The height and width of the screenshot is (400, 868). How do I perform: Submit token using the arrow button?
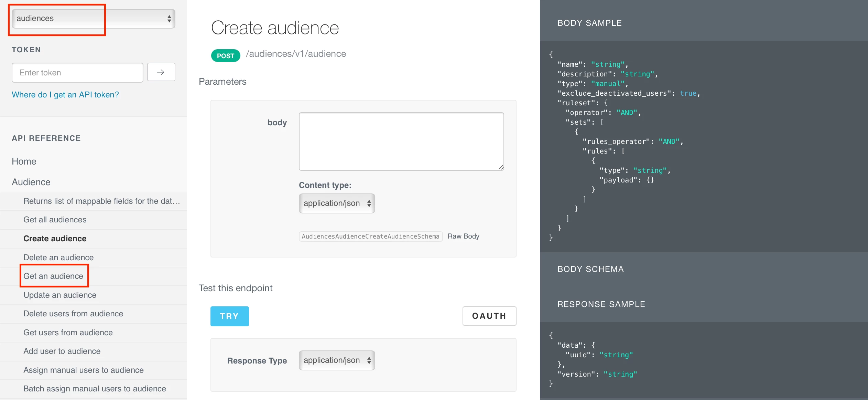pyautogui.click(x=161, y=72)
